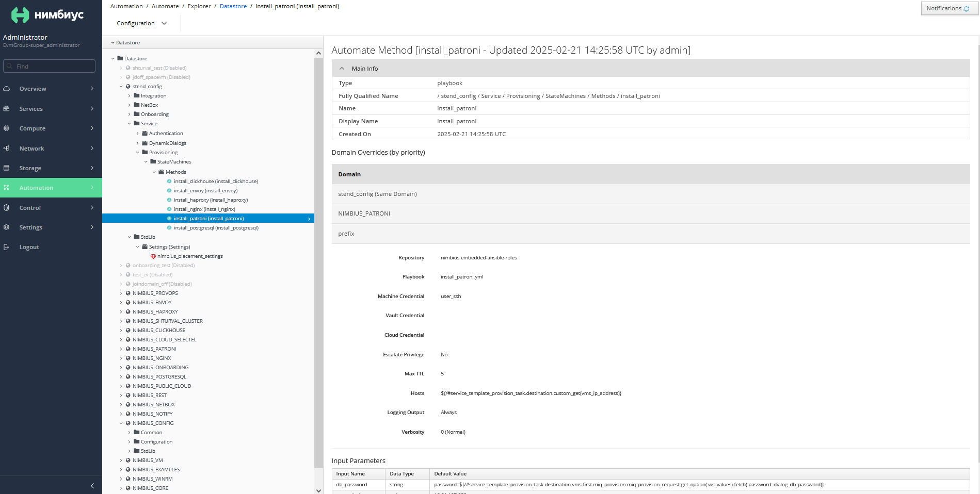Click the NIMBIUS_PROVOPS domain globe icon

(128, 293)
